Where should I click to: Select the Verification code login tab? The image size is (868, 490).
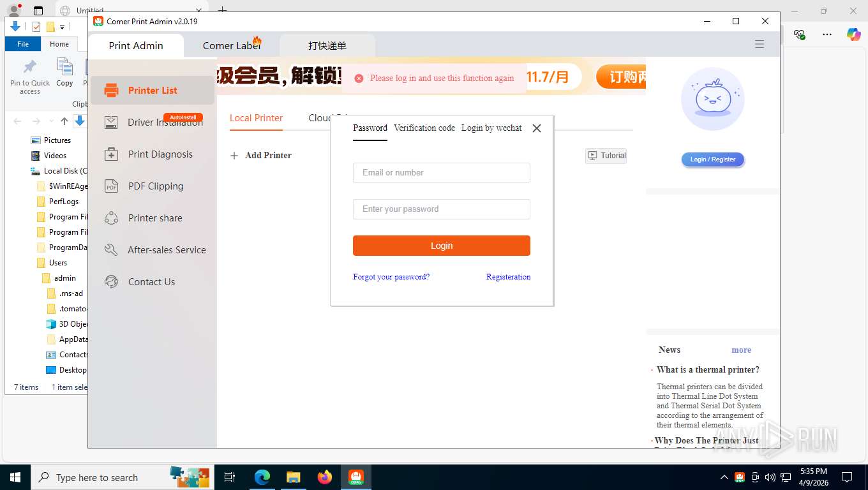tap(424, 128)
